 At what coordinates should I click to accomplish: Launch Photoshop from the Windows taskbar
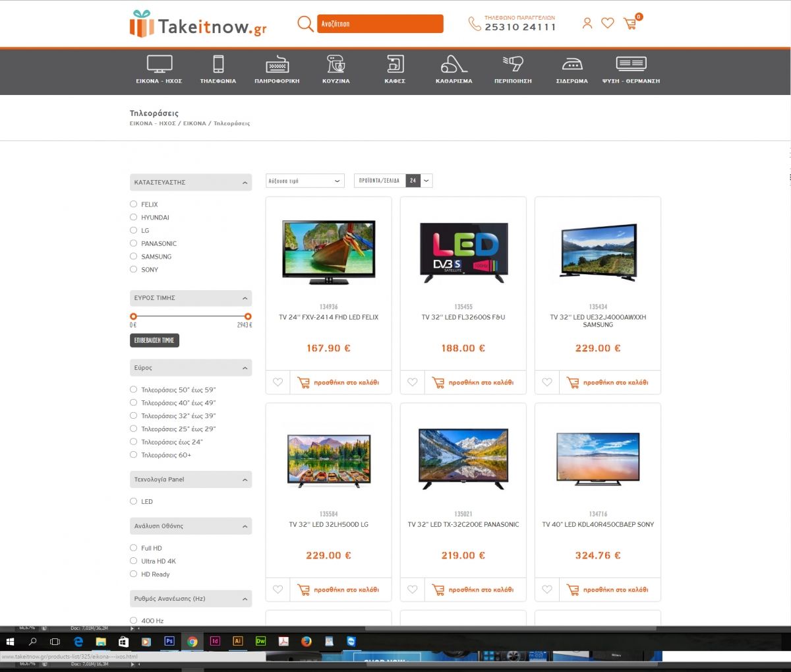click(169, 641)
